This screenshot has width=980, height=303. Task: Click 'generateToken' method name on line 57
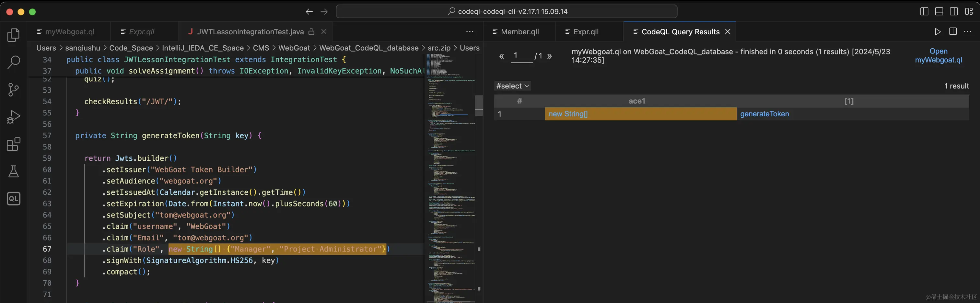coord(170,135)
